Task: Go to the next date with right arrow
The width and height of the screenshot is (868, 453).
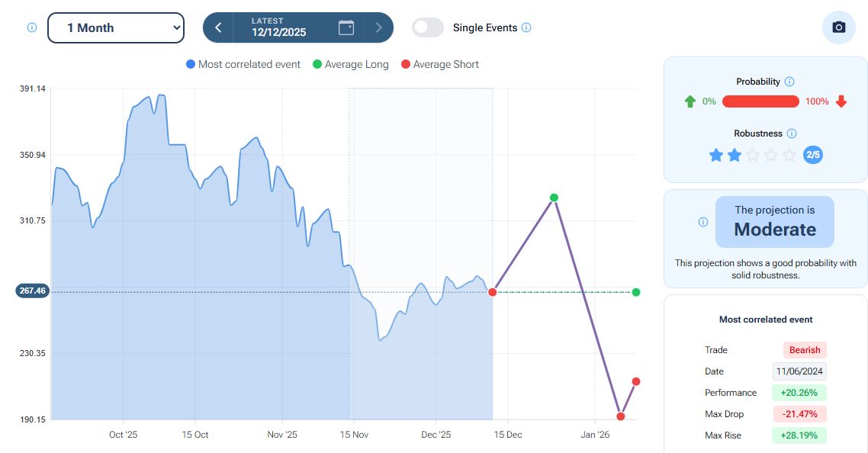Action: click(378, 27)
